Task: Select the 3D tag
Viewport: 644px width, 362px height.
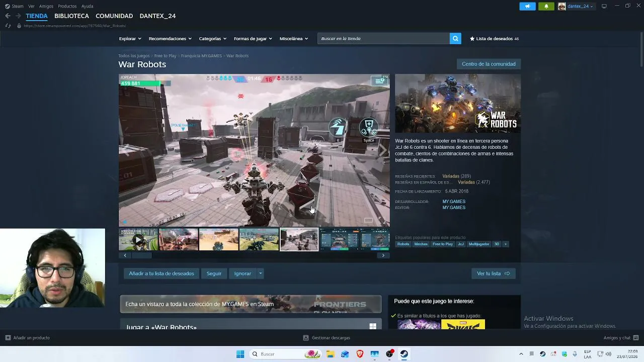Action: [x=497, y=244]
